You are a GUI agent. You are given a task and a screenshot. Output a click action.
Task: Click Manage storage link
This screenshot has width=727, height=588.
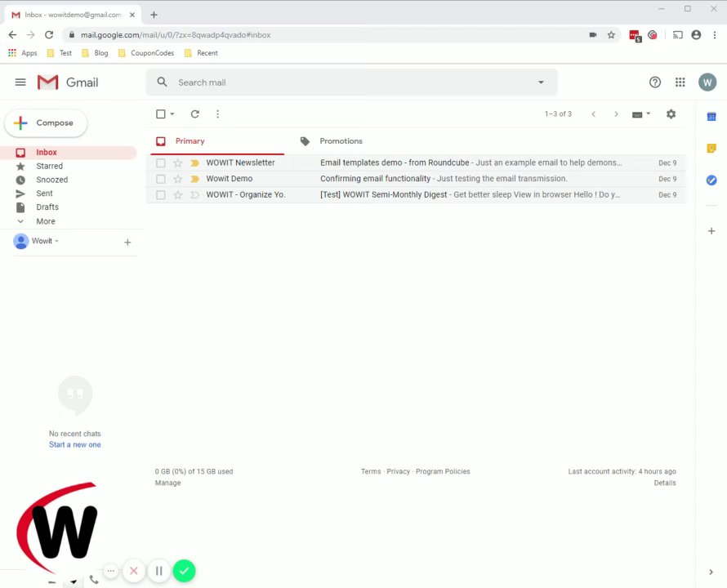tap(167, 483)
